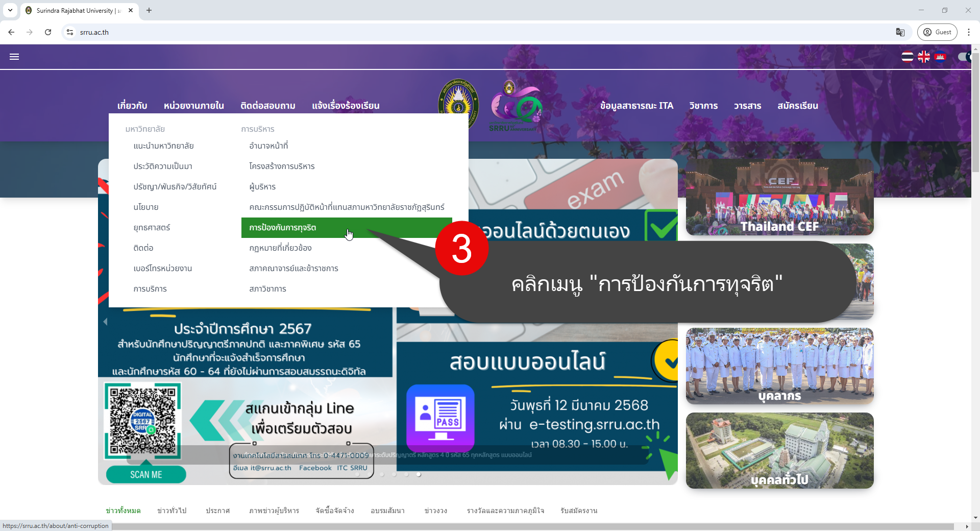The height and width of the screenshot is (531, 980).
Task: Click the highlighted การป้องกันการทุจริต menu item
Action: coord(283,228)
